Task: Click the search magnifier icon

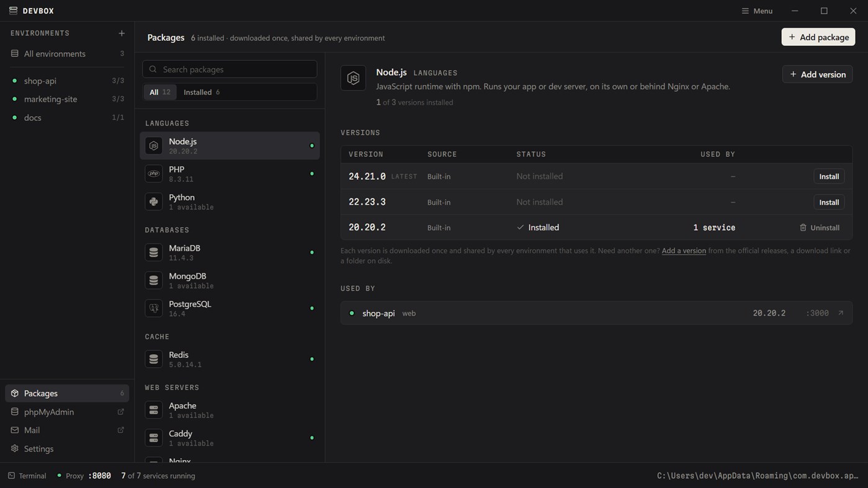Action: click(x=153, y=69)
